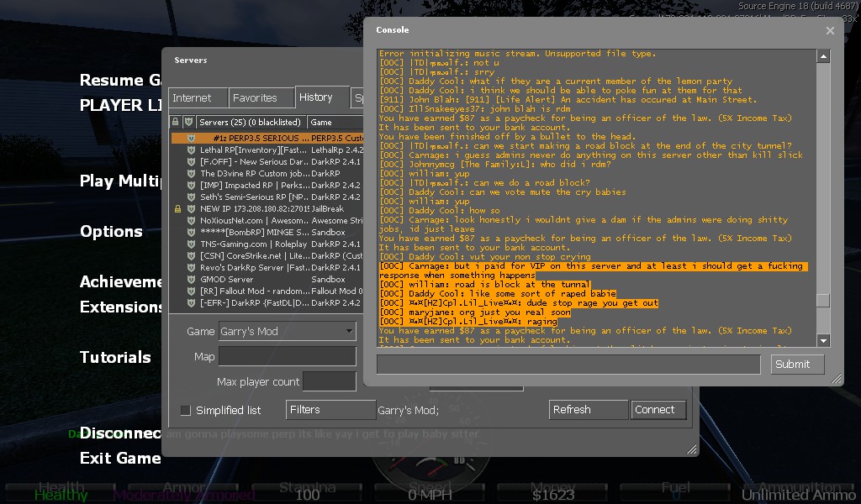Toggle the Simplified list checkbox
861x504 pixels.
click(186, 410)
